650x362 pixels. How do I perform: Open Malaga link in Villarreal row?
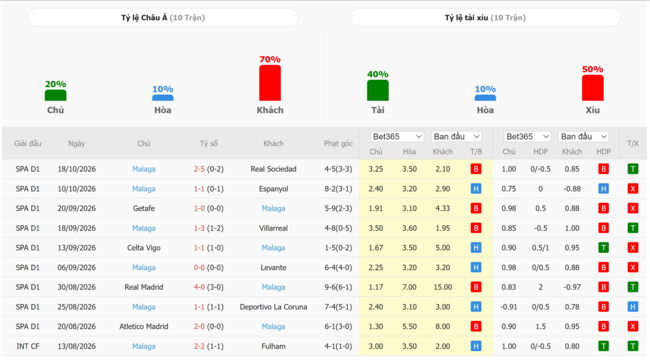144,228
